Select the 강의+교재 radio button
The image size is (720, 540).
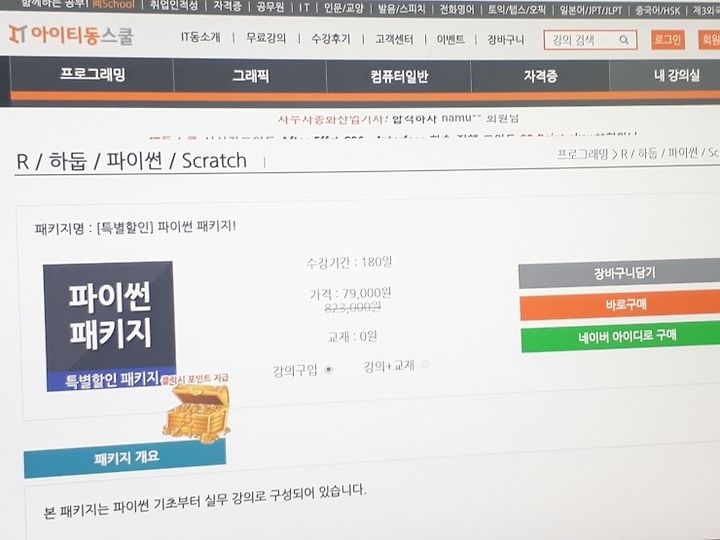coord(425,365)
